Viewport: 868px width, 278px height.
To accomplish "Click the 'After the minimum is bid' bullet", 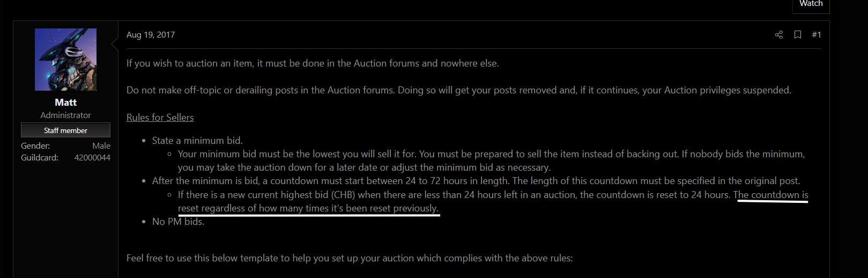I will pos(476,181).
